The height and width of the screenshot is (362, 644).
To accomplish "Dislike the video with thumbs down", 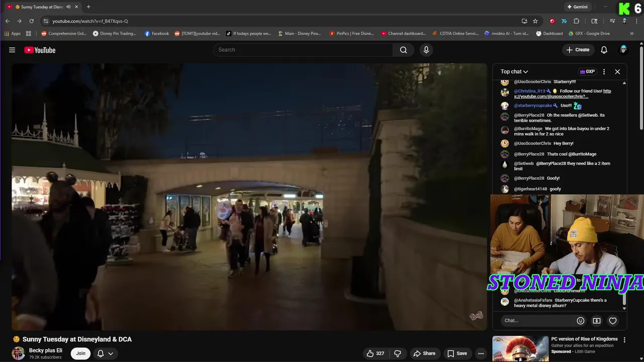I will click(397, 353).
